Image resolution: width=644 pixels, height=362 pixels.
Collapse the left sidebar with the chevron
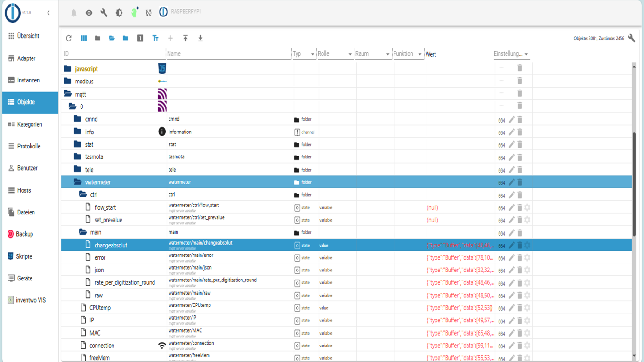pyautogui.click(x=48, y=13)
